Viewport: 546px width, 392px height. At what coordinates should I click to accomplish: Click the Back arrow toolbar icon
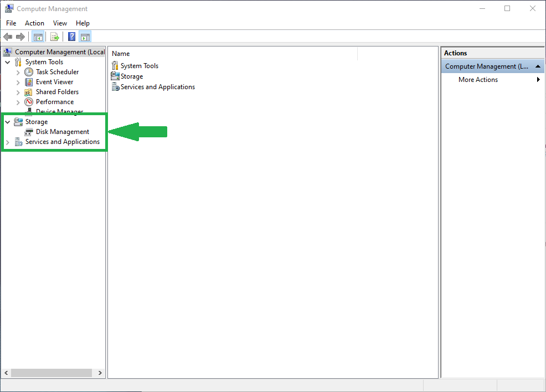(8, 37)
